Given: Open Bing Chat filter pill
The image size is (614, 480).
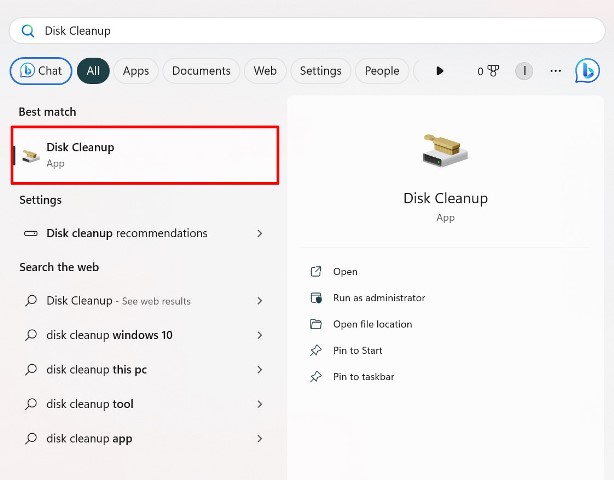Looking at the screenshot, I should [x=41, y=71].
